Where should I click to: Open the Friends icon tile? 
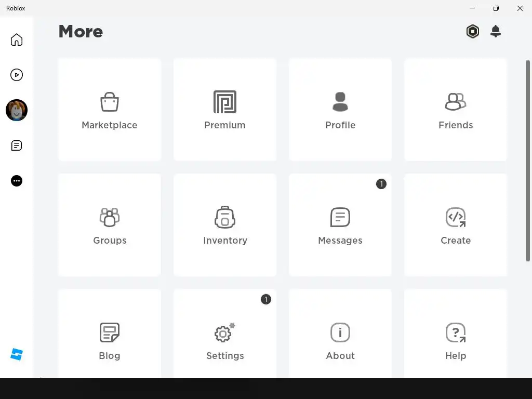click(x=456, y=102)
